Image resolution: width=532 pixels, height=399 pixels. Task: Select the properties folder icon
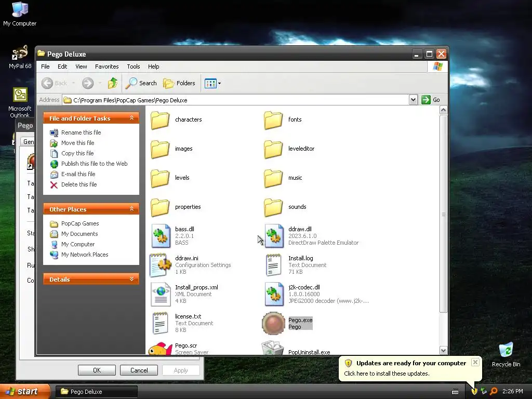pos(160,207)
